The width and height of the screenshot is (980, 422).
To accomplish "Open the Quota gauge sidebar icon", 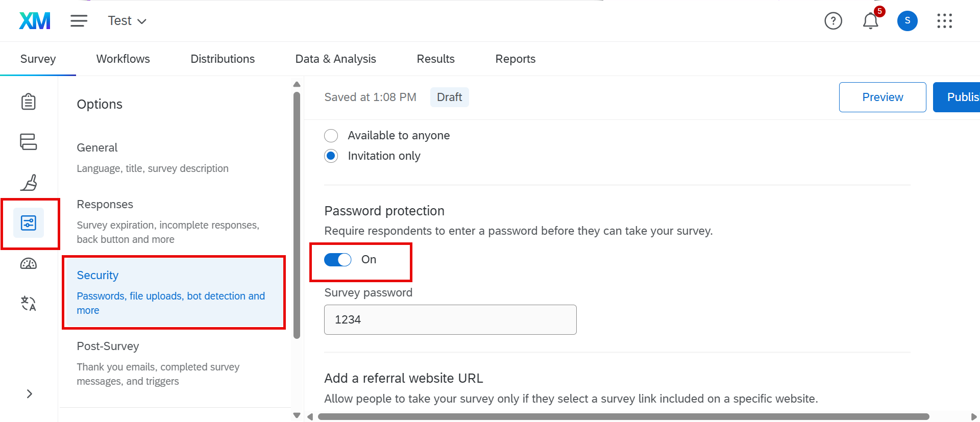I will click(29, 264).
